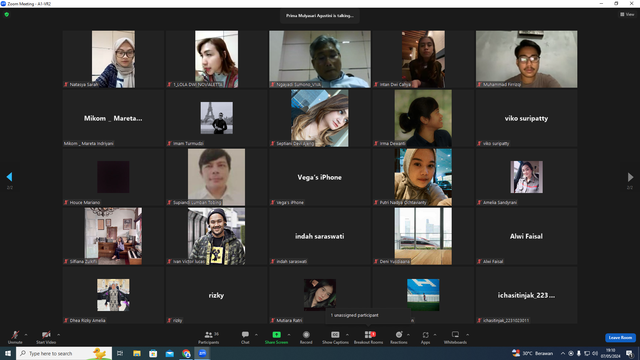
Task: Open Task View on the taskbar
Action: (120, 353)
